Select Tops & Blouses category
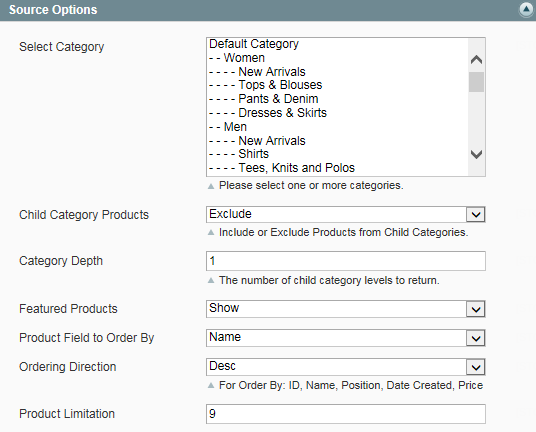The image size is (536, 432). click(337, 85)
